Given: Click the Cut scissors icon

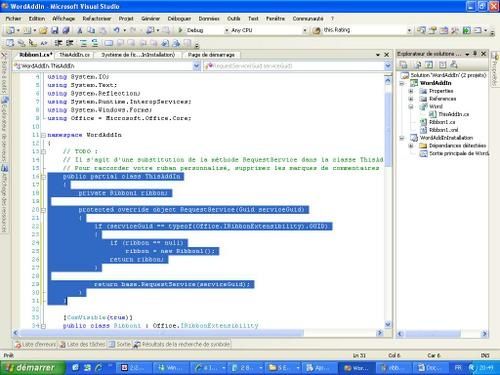Looking at the screenshot, I should pyautogui.click(x=80, y=30).
